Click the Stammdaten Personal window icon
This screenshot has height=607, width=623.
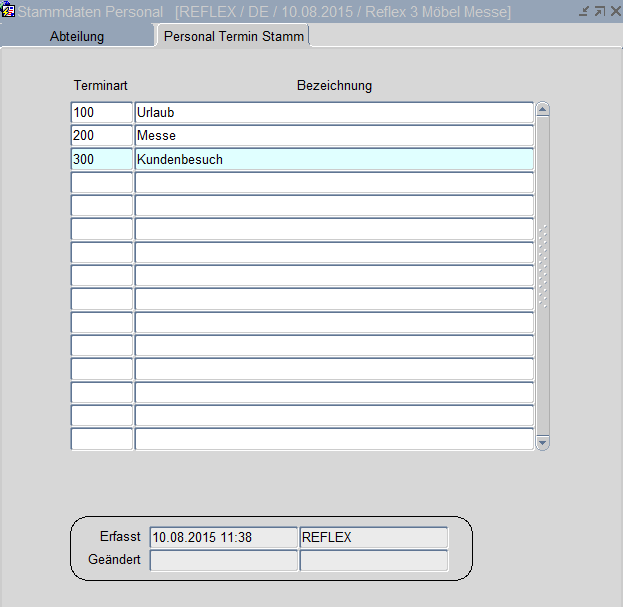coord(9,11)
